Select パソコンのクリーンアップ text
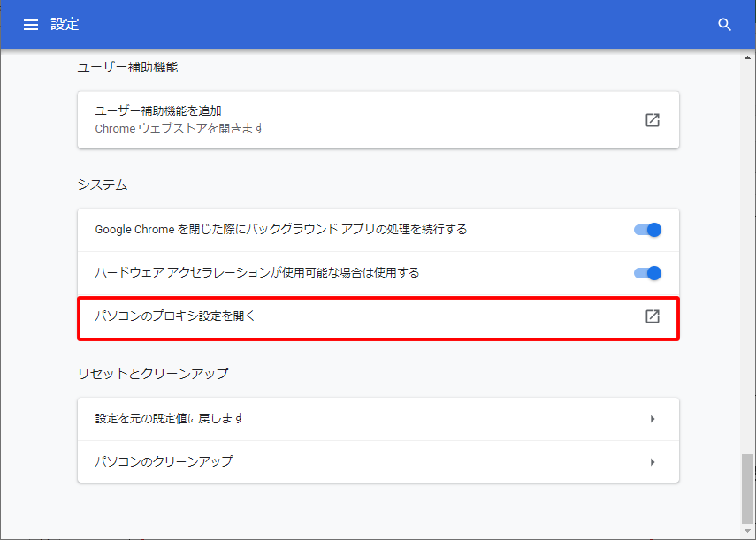The image size is (756, 540). click(164, 461)
